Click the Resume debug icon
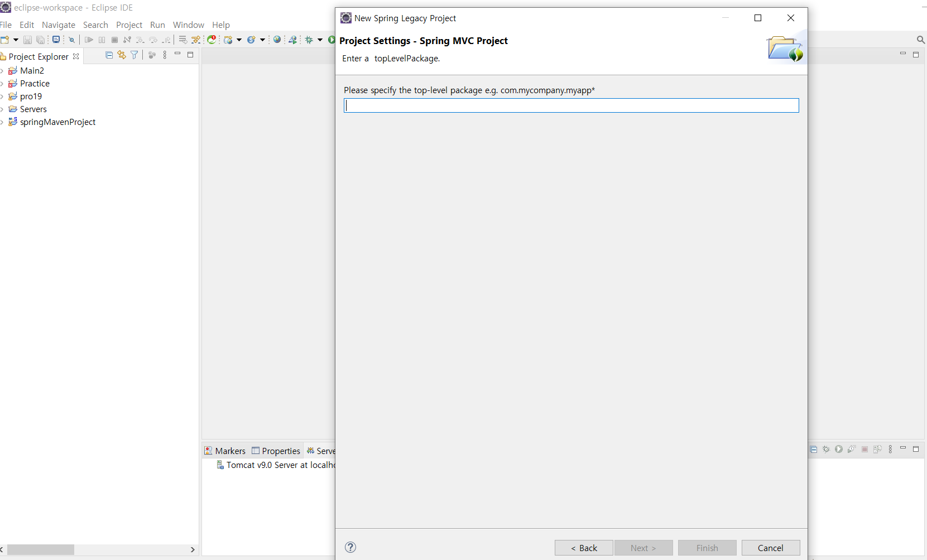 [89, 40]
